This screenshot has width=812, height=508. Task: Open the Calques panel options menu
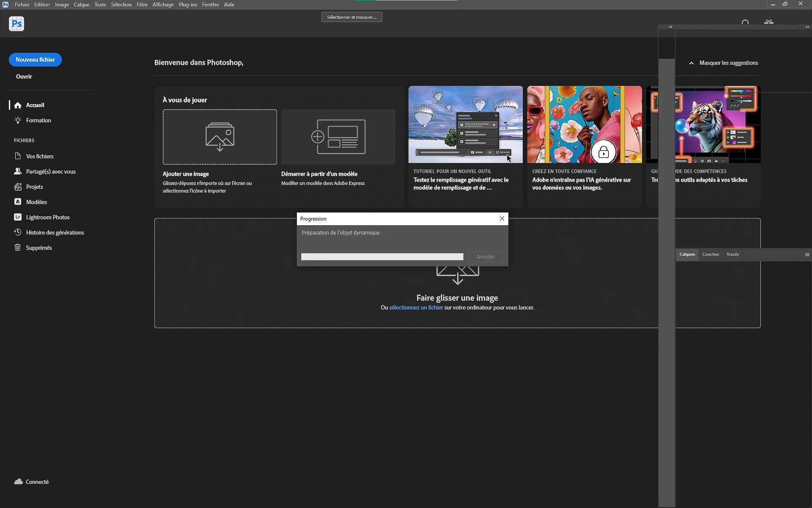tap(807, 254)
